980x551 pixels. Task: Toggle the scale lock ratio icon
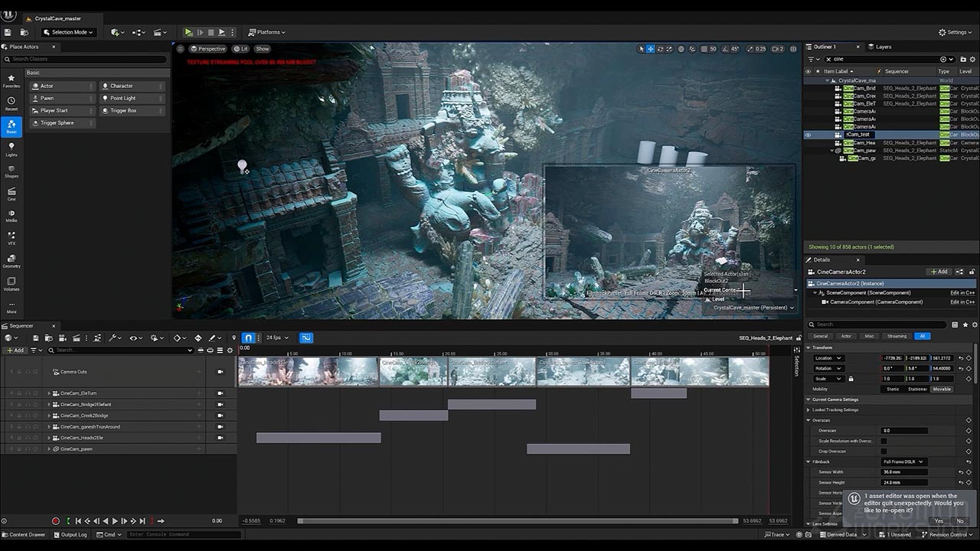point(851,379)
